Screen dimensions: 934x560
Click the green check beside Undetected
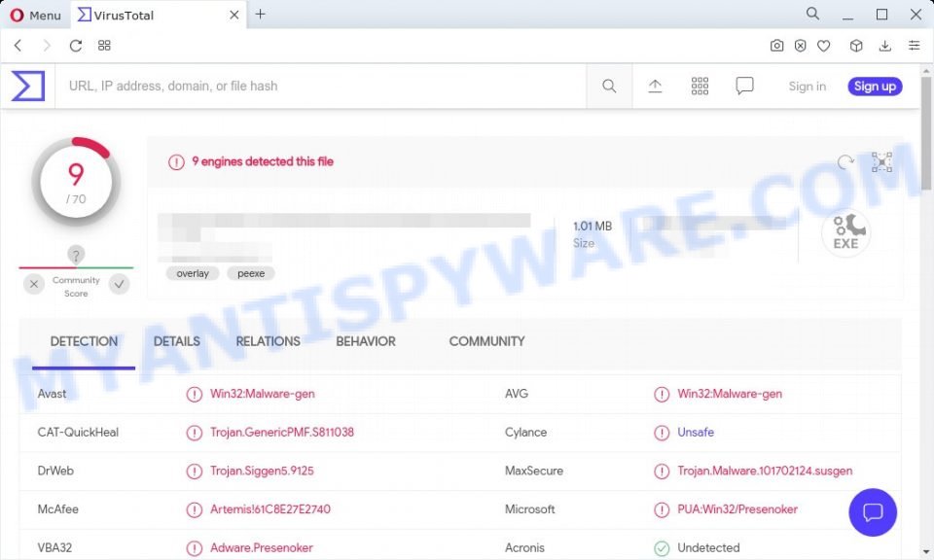(662, 548)
